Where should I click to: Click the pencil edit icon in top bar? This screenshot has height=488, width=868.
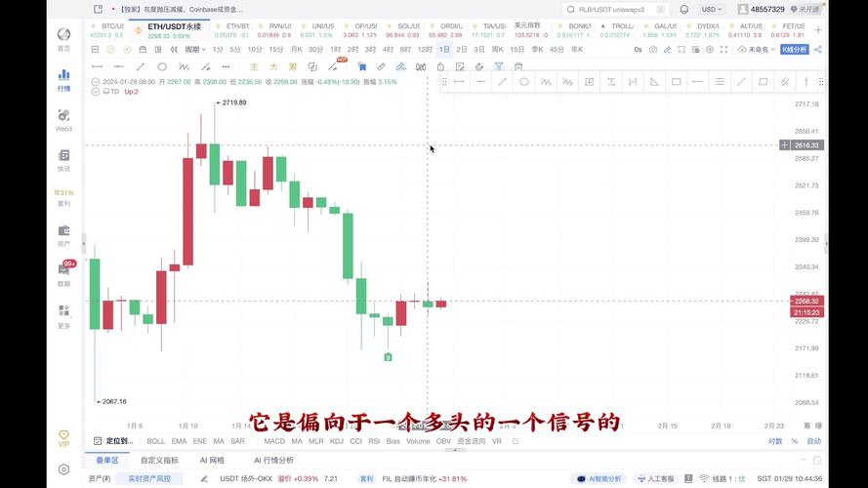667,49
